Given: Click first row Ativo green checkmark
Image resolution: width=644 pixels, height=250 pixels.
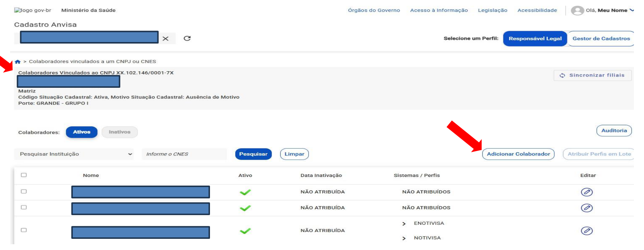Looking at the screenshot, I should tap(245, 192).
